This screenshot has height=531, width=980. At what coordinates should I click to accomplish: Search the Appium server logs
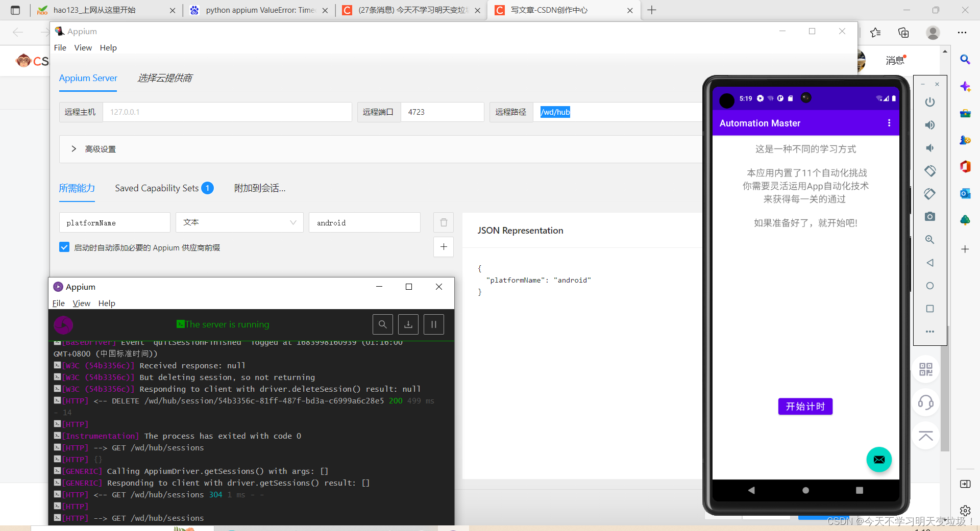click(382, 324)
